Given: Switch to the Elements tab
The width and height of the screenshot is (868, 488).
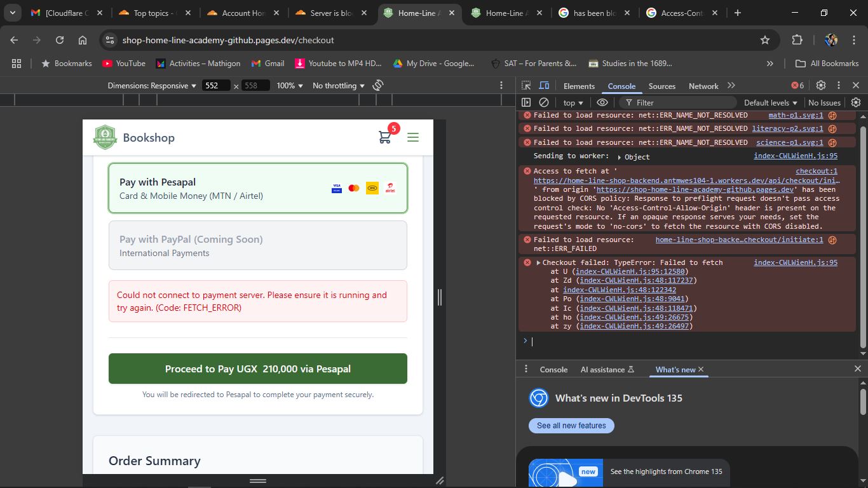Looking at the screenshot, I should [x=579, y=86].
